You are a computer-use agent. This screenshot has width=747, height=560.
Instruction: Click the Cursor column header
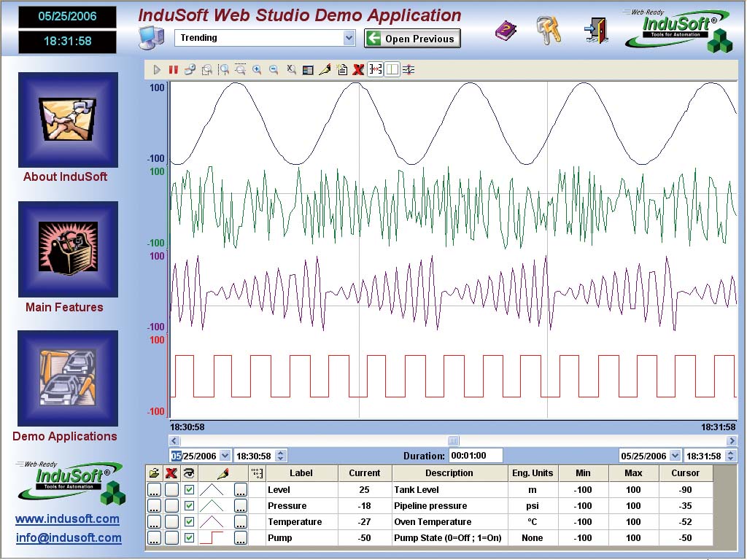[686, 472]
